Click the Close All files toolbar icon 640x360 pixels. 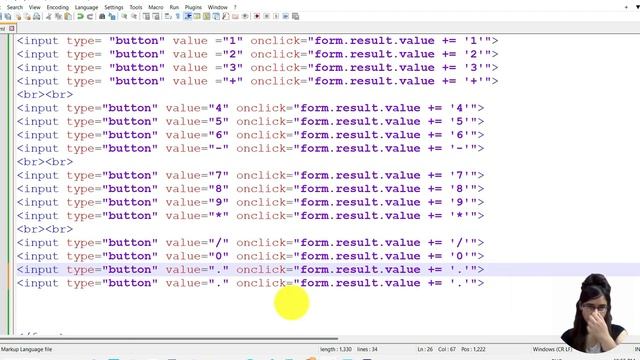[27, 16]
